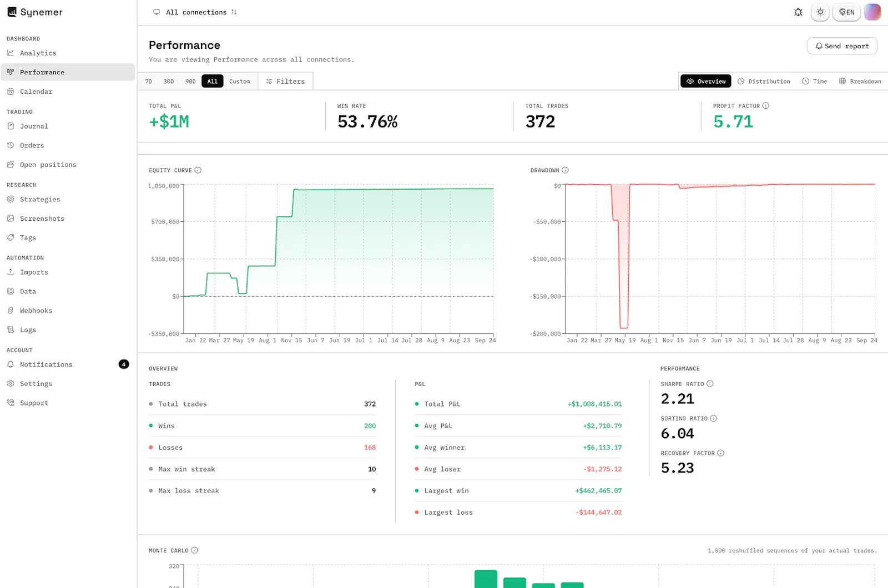Click the Monte Carlo info icon
Screen dimensions: 888x588
tap(194, 550)
